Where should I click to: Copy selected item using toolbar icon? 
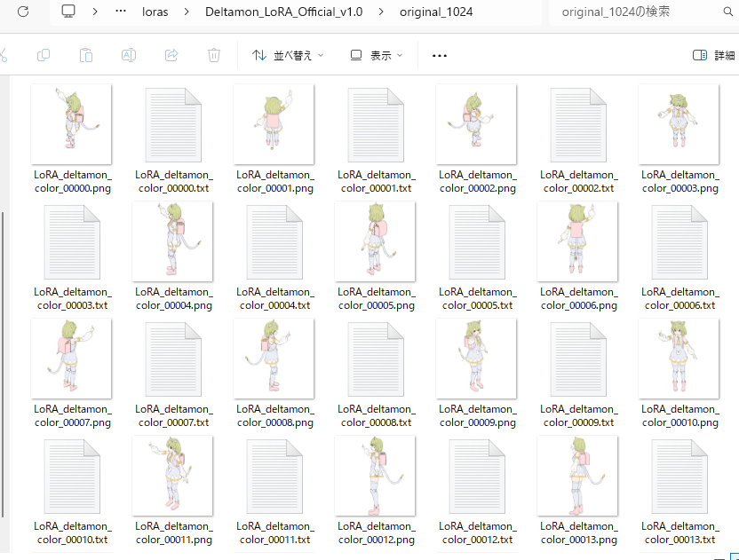coord(43,55)
